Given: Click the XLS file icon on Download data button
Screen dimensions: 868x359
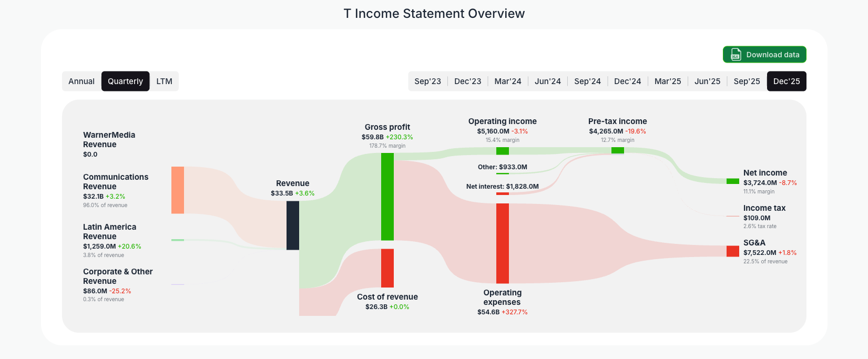Looking at the screenshot, I should click(735, 54).
